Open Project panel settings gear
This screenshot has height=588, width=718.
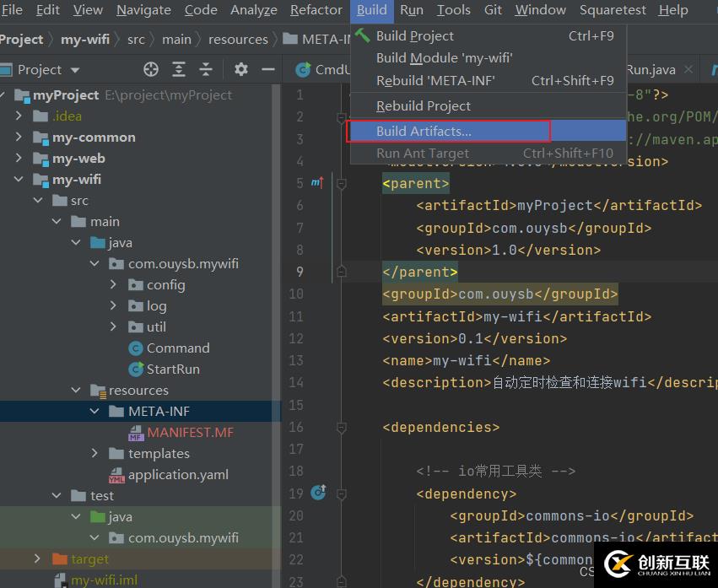click(241, 69)
